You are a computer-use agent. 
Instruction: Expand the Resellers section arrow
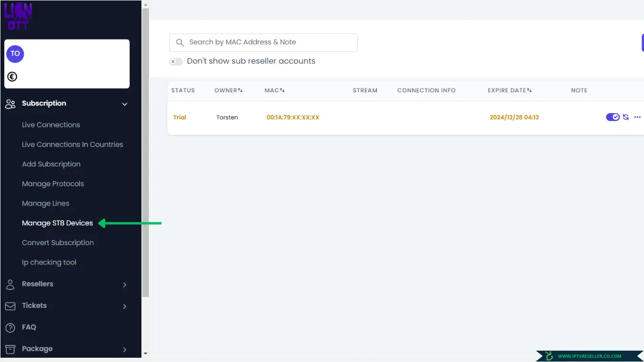(124, 285)
